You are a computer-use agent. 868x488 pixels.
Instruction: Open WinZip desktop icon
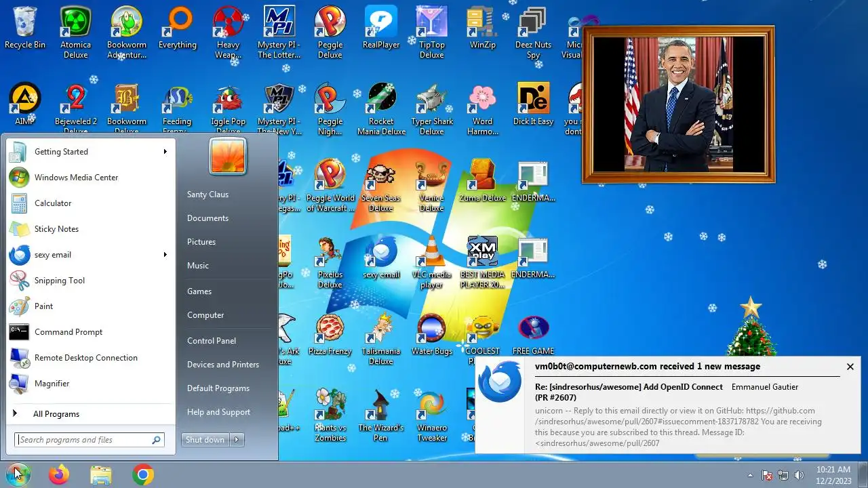[x=483, y=28]
